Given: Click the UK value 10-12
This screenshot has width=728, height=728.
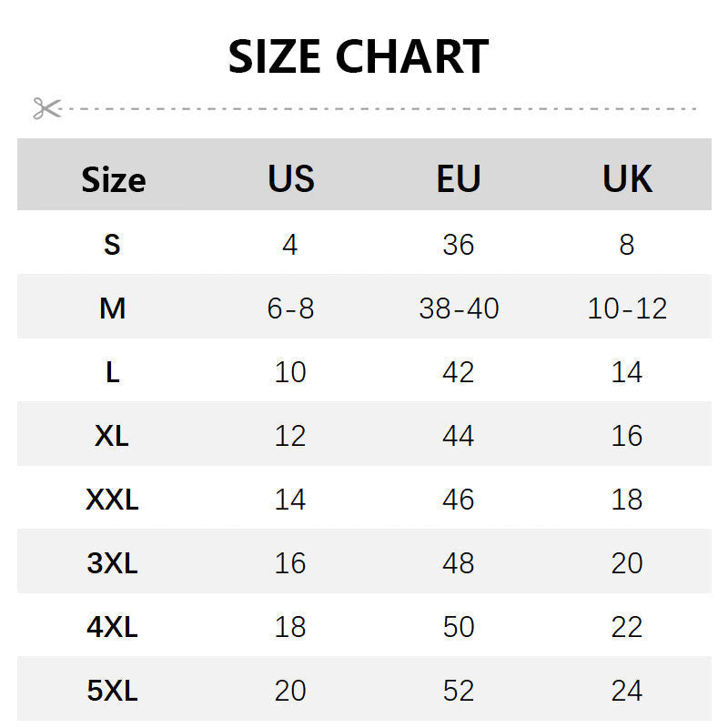Looking at the screenshot, I should [627, 308].
